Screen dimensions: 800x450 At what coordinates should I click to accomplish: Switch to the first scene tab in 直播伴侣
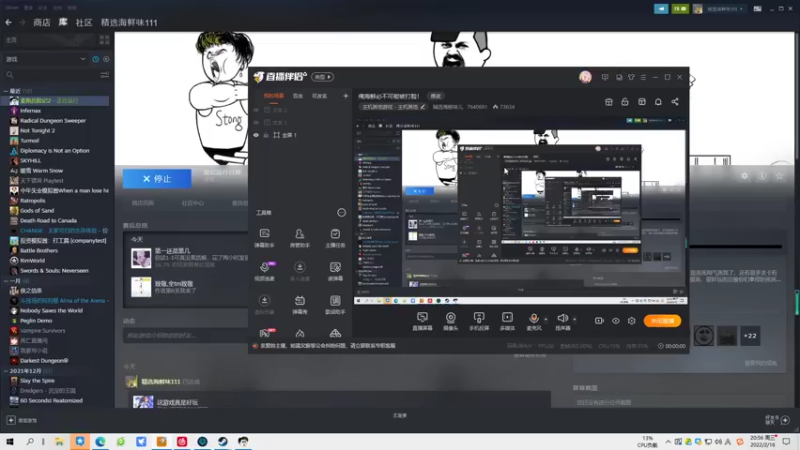[274, 96]
